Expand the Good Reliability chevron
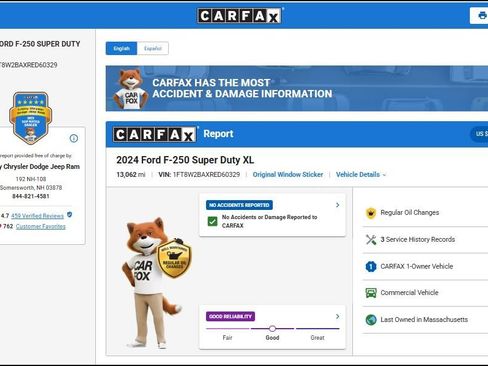The width and height of the screenshot is (488, 366). [337, 316]
